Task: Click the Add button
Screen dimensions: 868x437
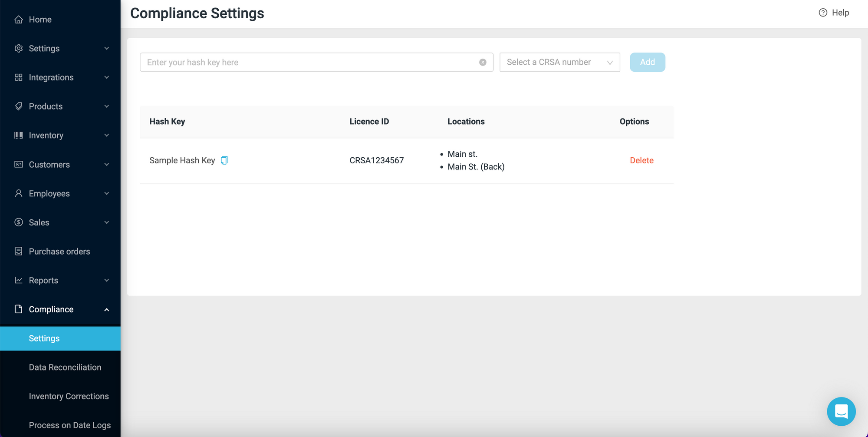Action: (647, 63)
